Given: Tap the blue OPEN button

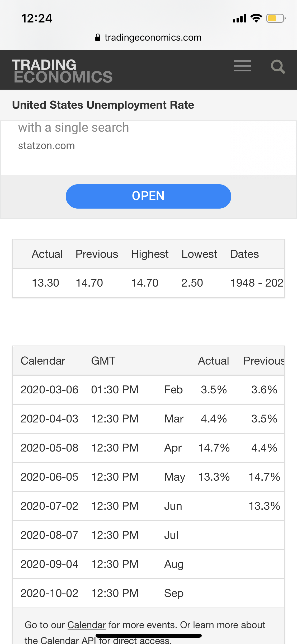Looking at the screenshot, I should point(148,196).
